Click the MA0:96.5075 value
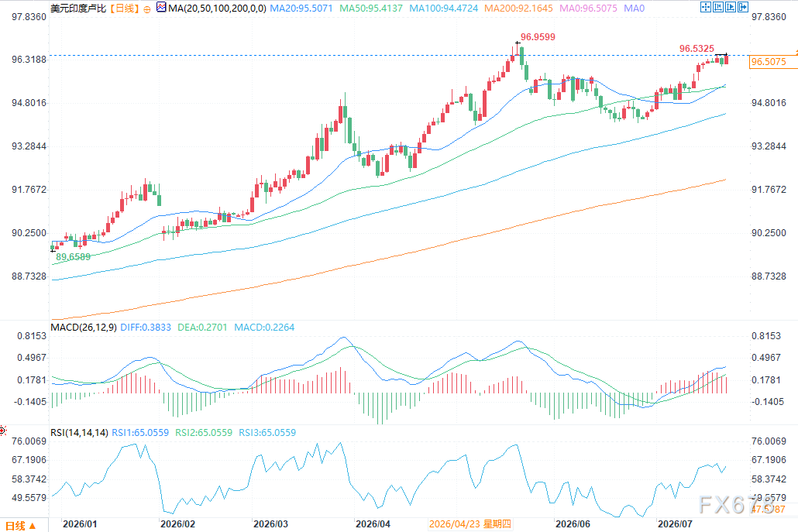The image size is (798, 532). click(588, 9)
